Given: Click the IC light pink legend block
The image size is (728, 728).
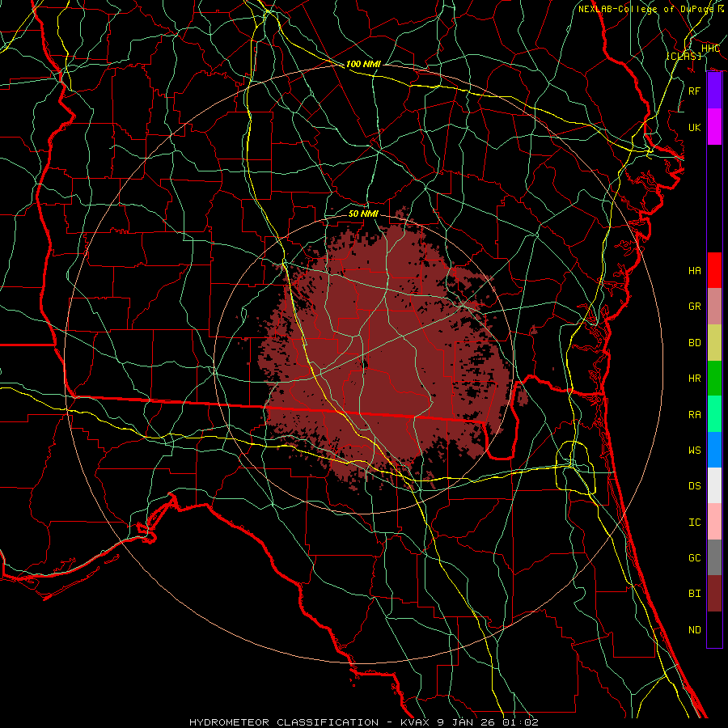Looking at the screenshot, I should (714, 522).
